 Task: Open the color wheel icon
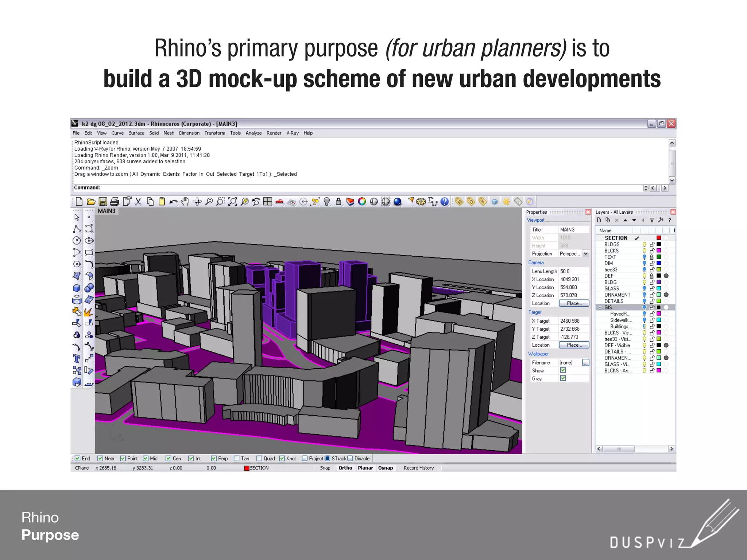pyautogui.click(x=362, y=201)
